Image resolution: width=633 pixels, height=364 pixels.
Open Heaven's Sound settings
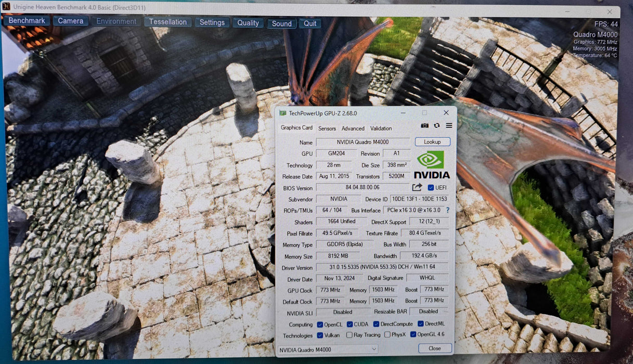click(x=281, y=23)
